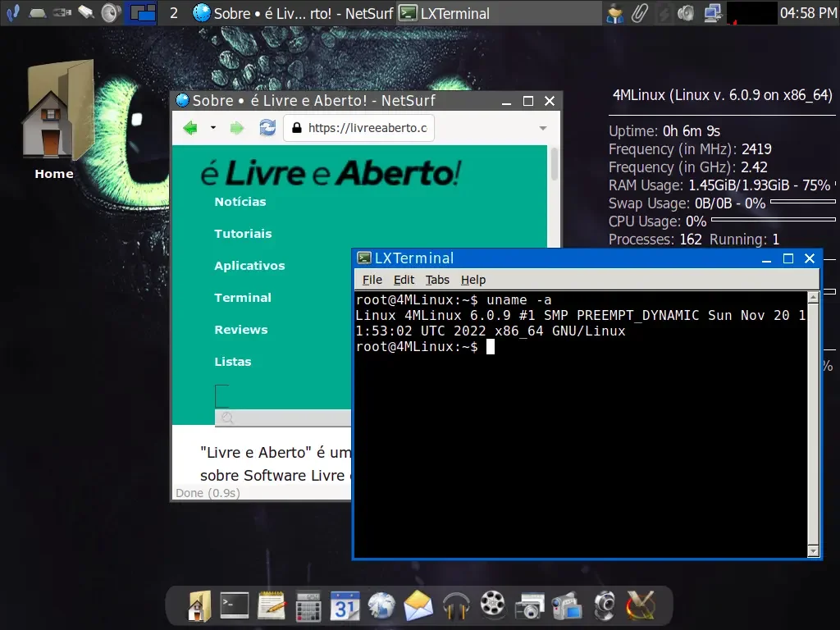Launch the camcorder screen recorder in the dock
Image resolution: width=840 pixels, height=630 pixels.
tap(567, 606)
